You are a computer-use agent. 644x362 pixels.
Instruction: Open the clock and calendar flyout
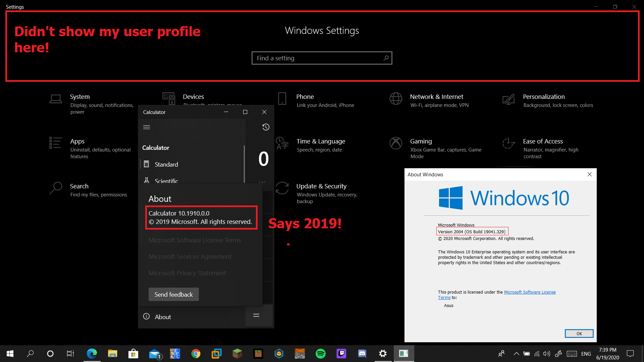tap(608, 354)
